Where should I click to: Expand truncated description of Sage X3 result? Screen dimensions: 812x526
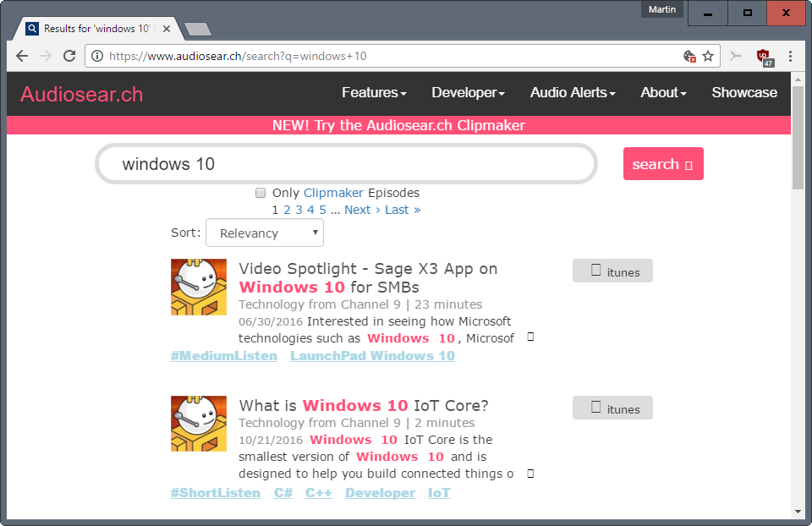[x=530, y=337]
